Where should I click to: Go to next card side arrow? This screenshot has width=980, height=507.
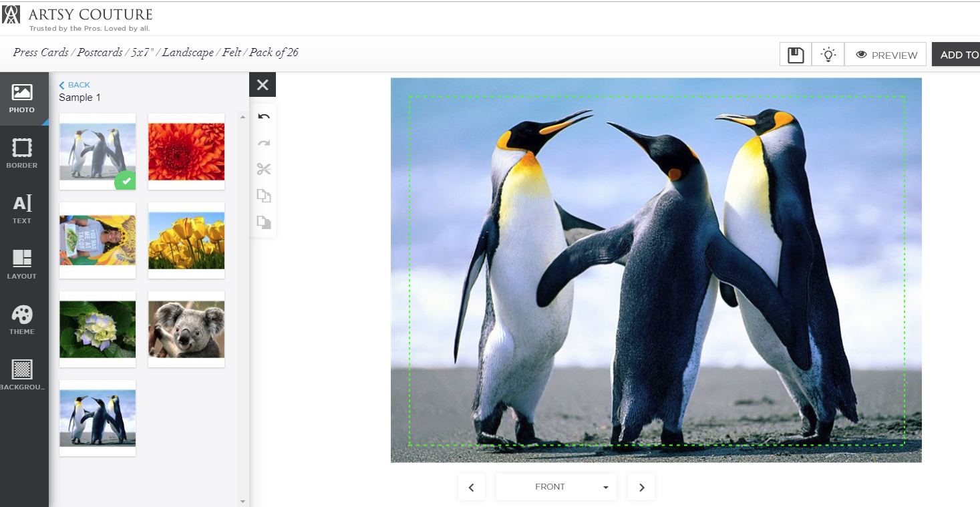click(x=641, y=487)
